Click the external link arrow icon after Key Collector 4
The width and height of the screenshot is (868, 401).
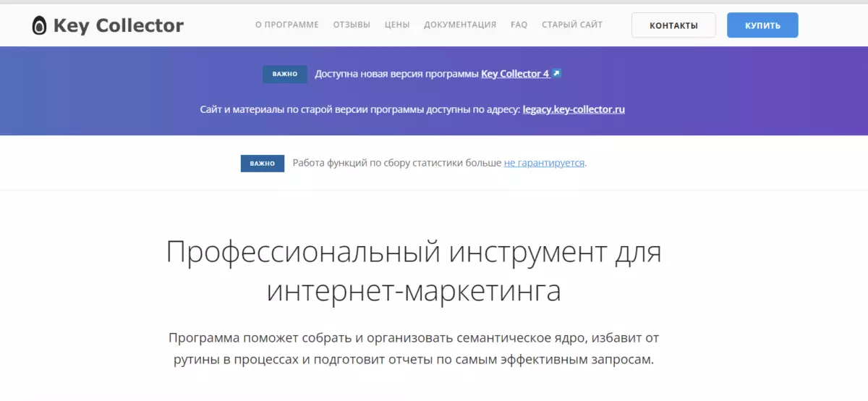pyautogui.click(x=556, y=73)
